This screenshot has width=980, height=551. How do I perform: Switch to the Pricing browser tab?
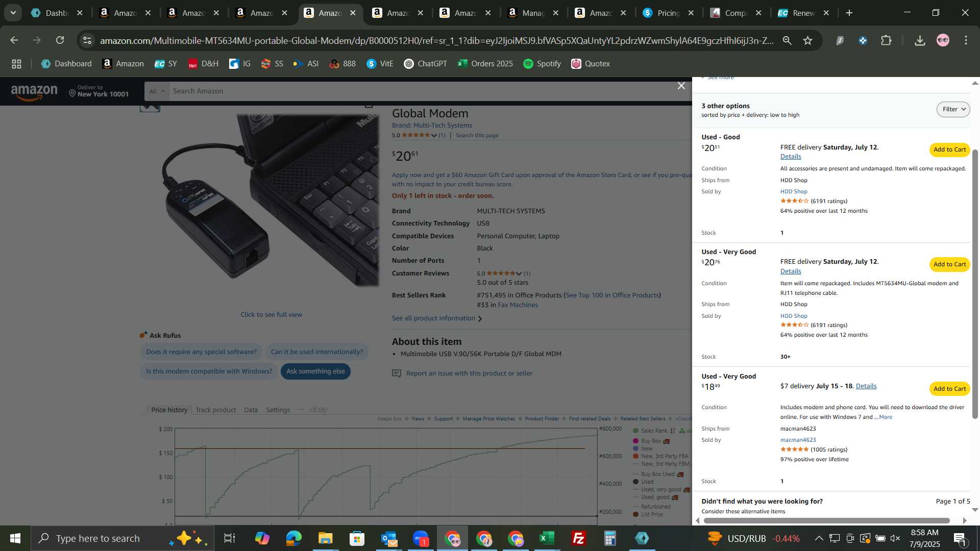point(669,13)
